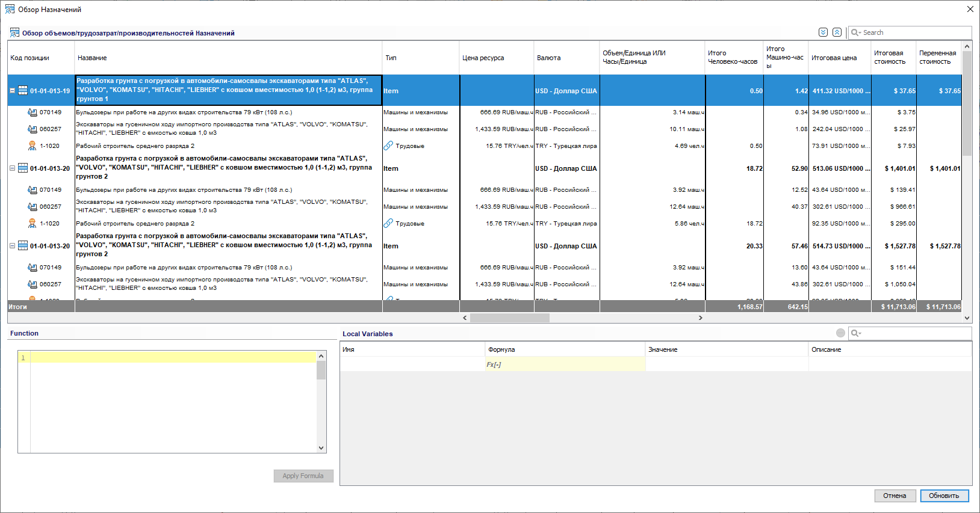Click the expand-all double-chevron-down icon
The image size is (980, 513).
point(823,32)
